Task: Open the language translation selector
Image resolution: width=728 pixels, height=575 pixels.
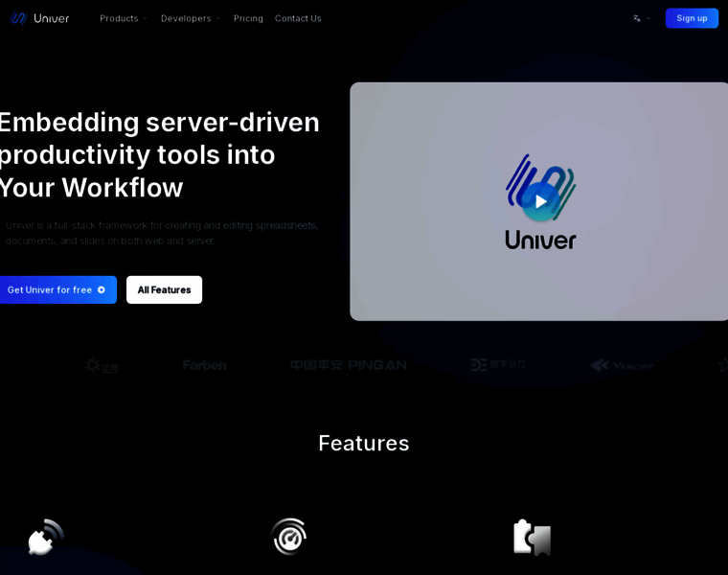Action: point(642,18)
